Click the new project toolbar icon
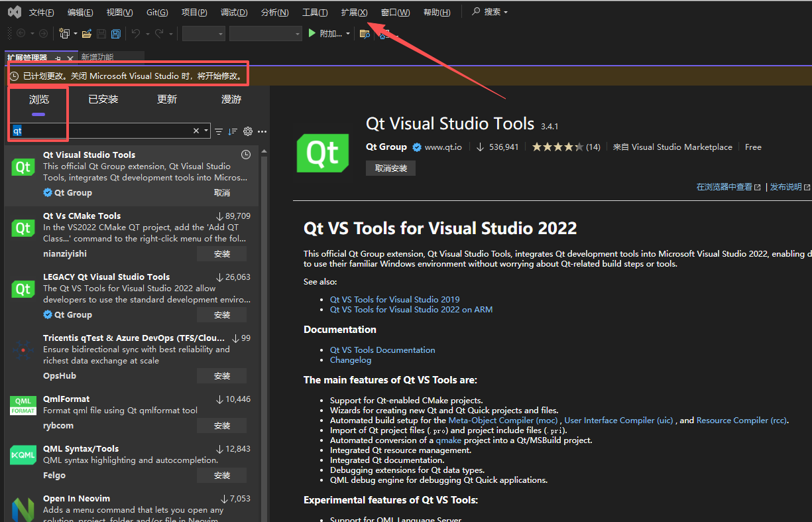812x522 pixels. [64, 33]
